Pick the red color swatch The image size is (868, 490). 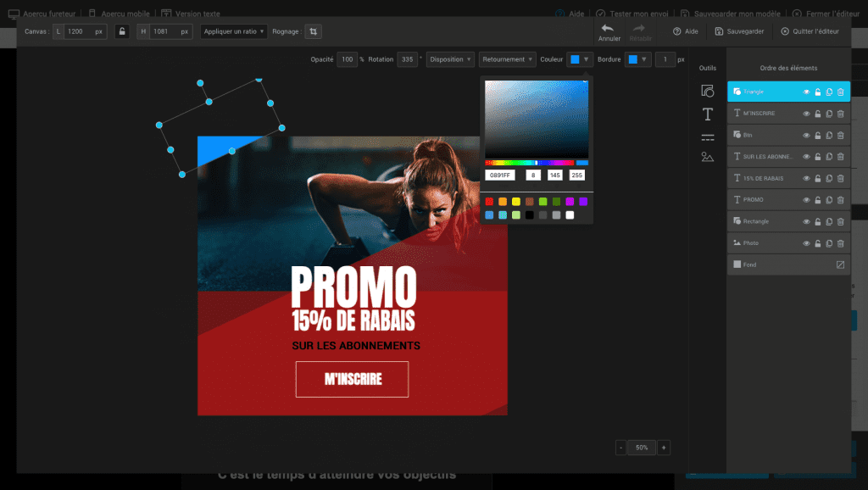tap(489, 202)
